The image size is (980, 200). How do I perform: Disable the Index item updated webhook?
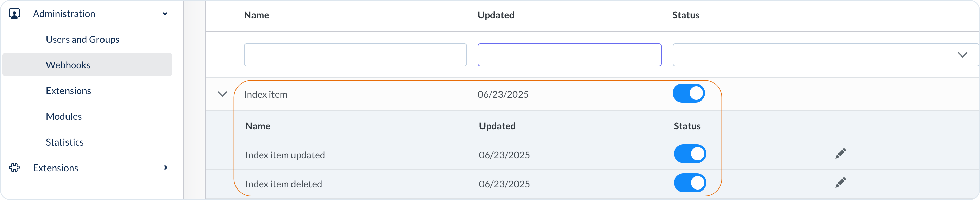pos(690,154)
